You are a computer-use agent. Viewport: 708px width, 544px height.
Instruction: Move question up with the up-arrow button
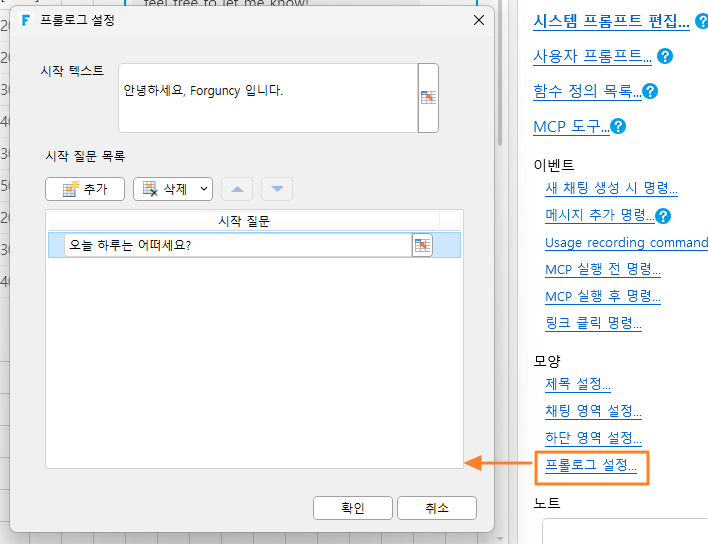[x=237, y=189]
